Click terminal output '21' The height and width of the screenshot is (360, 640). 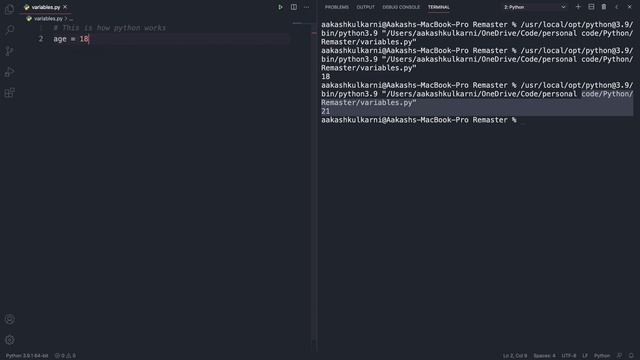[325, 111]
